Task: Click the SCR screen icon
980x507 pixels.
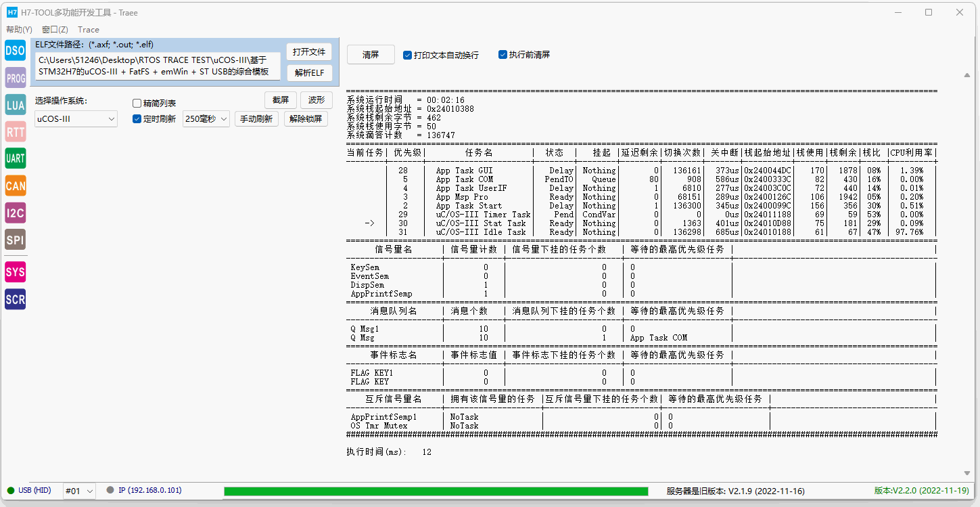Action: (x=15, y=299)
